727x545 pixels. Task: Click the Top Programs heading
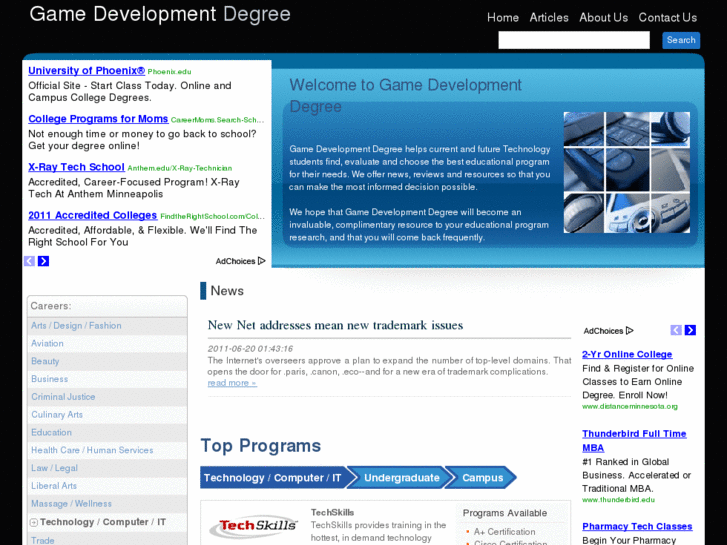click(x=261, y=446)
